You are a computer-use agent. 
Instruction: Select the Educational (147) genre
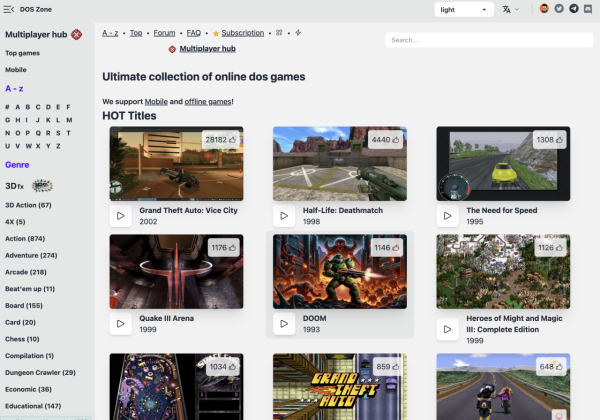pos(33,406)
